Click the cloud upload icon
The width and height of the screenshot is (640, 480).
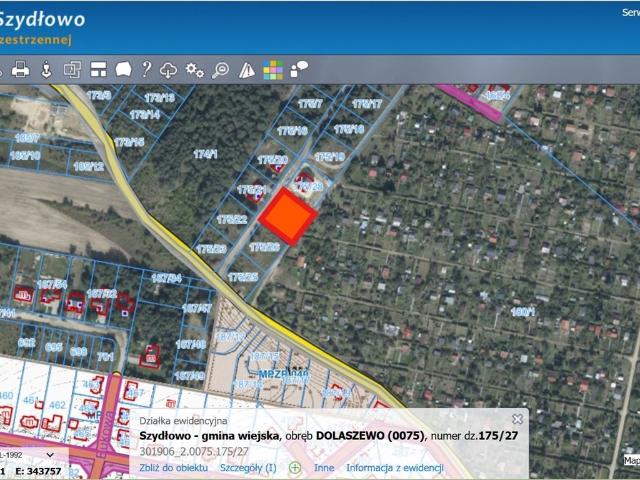point(169,70)
